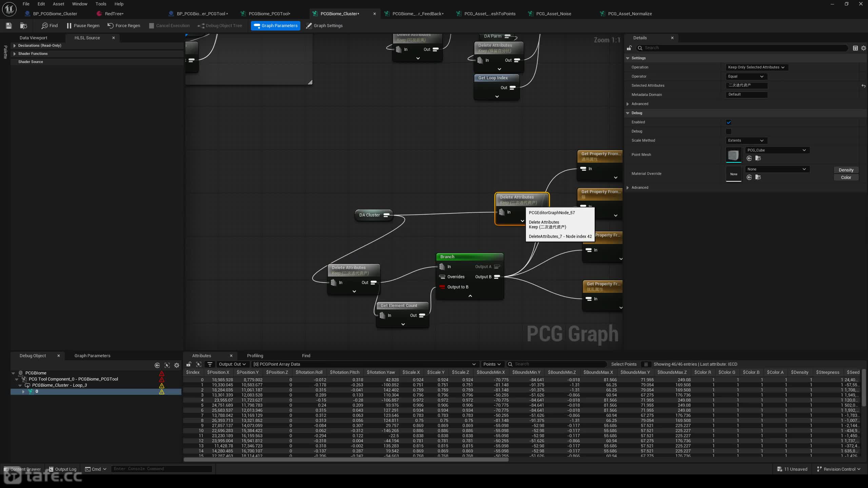868x488 pixels.
Task: Open the Tools menu
Action: click(x=101, y=4)
